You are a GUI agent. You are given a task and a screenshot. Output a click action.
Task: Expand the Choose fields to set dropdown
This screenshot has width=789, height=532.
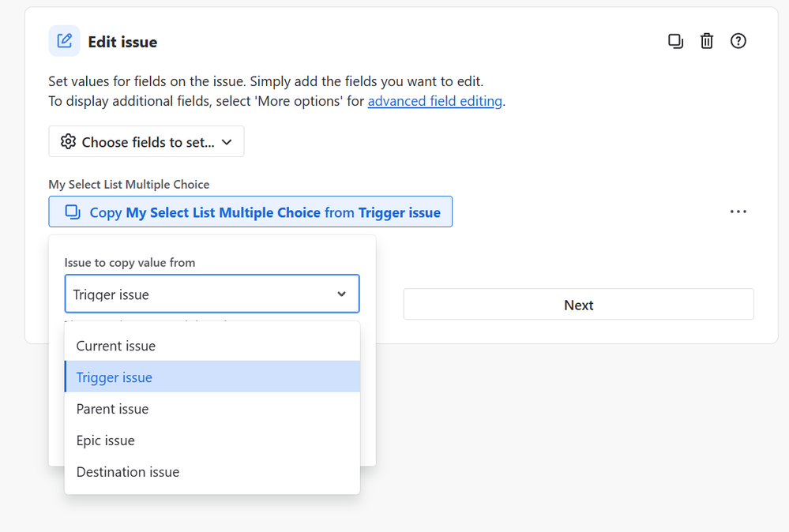[x=146, y=141]
